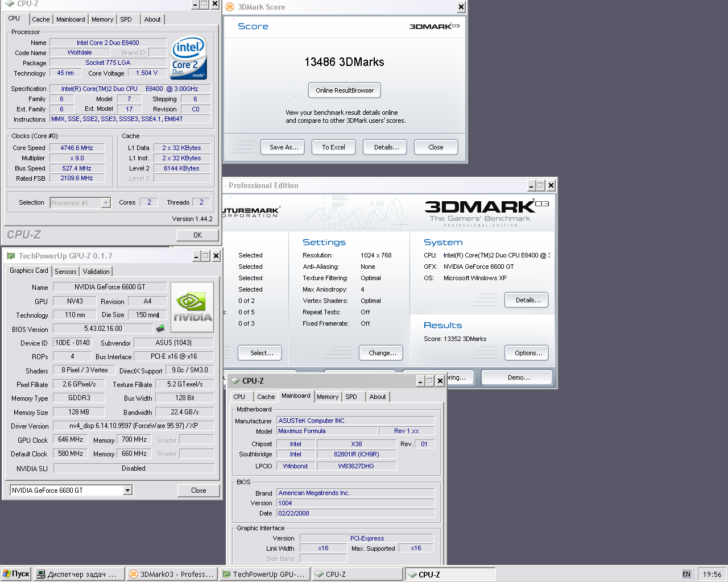Switch to first CPU-Z taskbar button
Screen dimensions: 728x582
357,574
